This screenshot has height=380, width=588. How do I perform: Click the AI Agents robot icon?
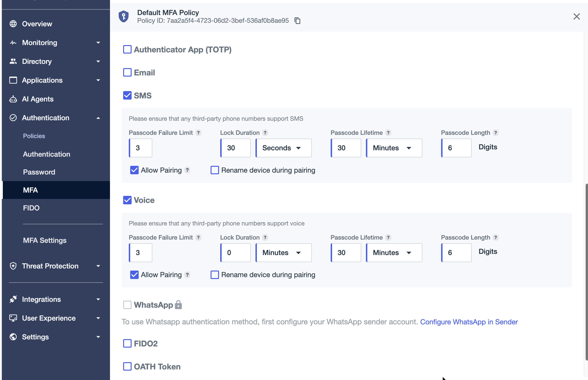pyautogui.click(x=13, y=99)
